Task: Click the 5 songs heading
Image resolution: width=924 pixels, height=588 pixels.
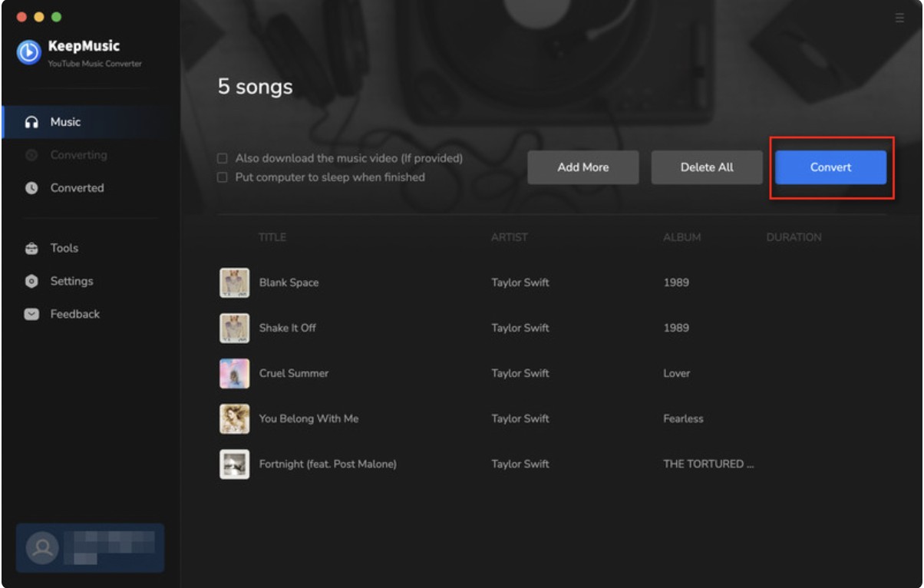Action: 255,87
